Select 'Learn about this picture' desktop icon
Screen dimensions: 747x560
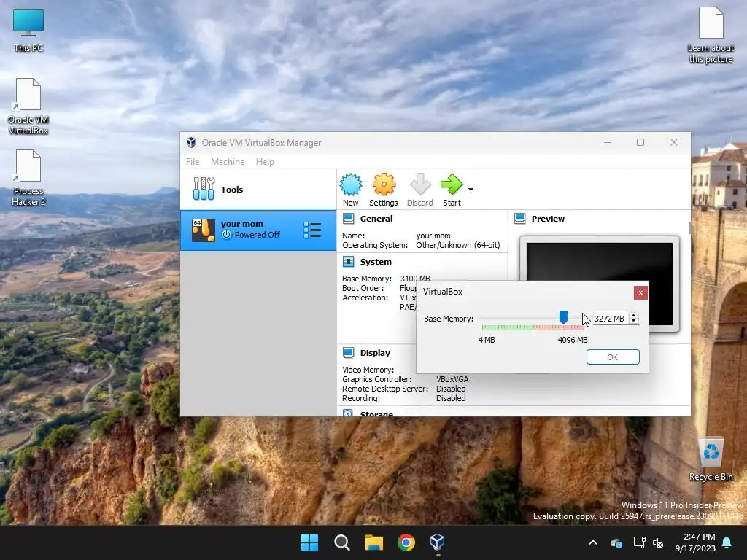coord(711,35)
